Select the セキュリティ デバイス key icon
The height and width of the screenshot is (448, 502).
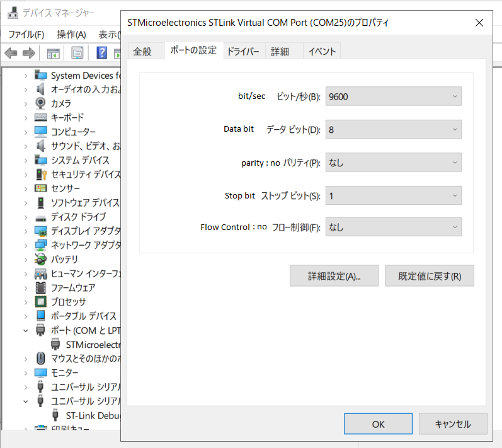click(x=42, y=174)
